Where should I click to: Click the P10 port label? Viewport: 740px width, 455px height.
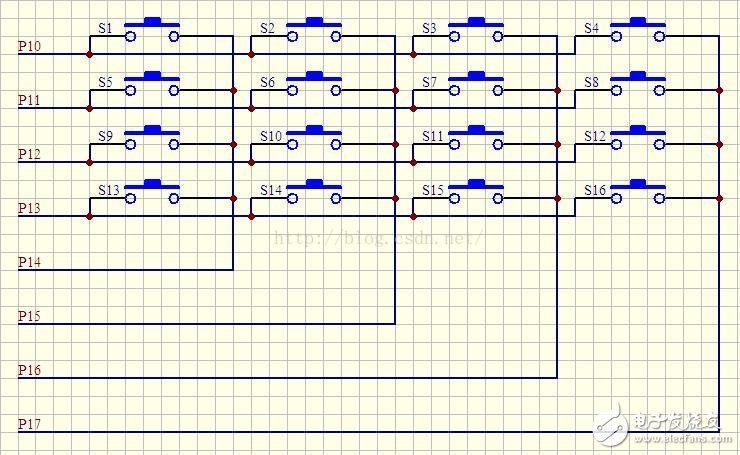30,46
